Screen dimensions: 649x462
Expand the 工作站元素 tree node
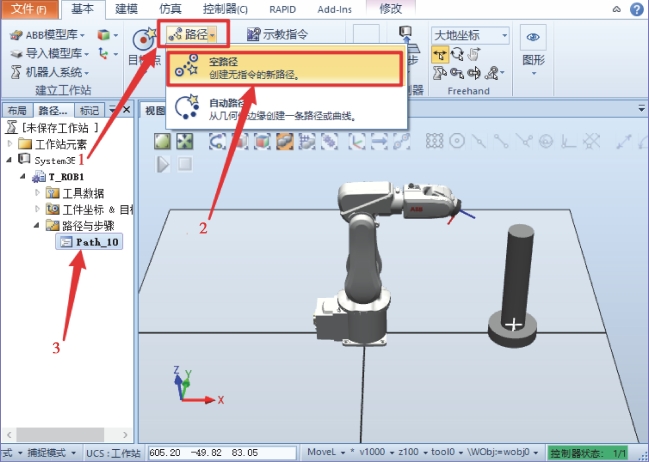[10, 144]
